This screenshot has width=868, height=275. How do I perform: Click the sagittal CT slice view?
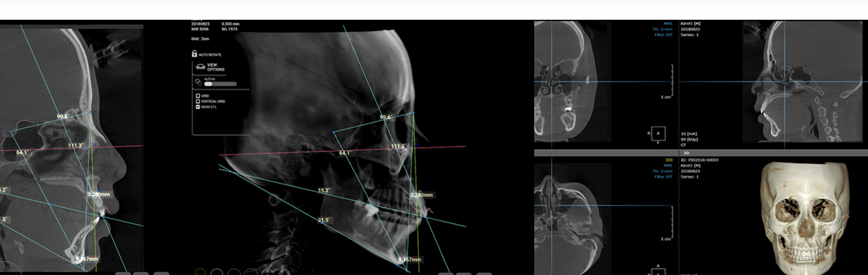801,82
